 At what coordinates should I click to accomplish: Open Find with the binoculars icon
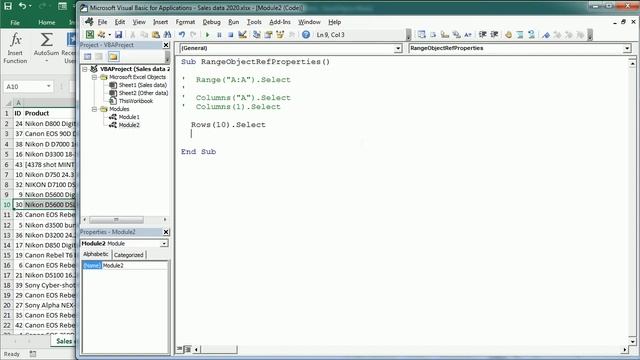point(167,35)
